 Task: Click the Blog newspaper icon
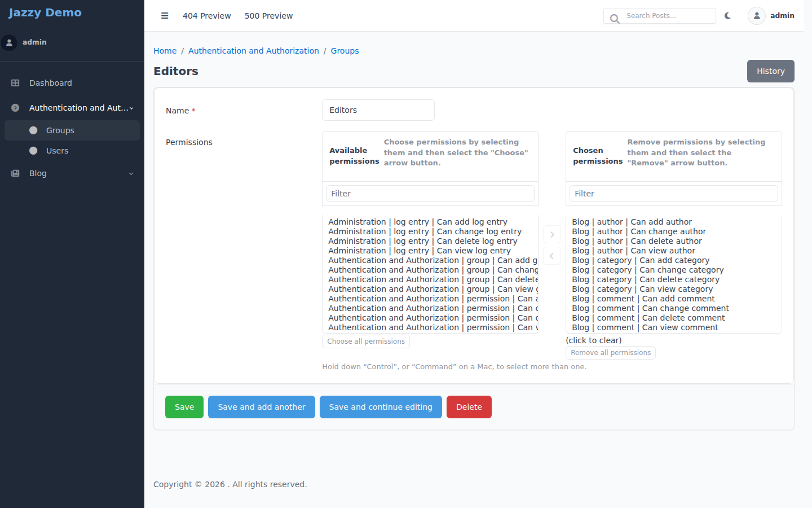pos(15,173)
